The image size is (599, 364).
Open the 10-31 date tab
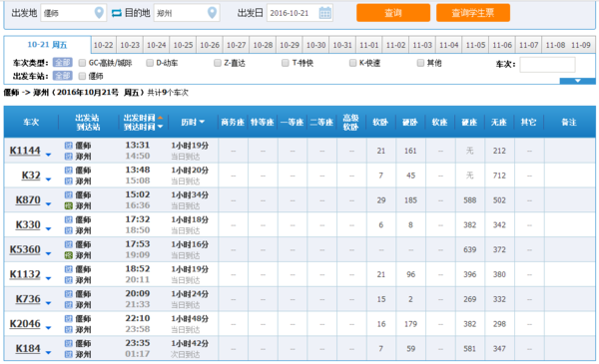pos(342,45)
